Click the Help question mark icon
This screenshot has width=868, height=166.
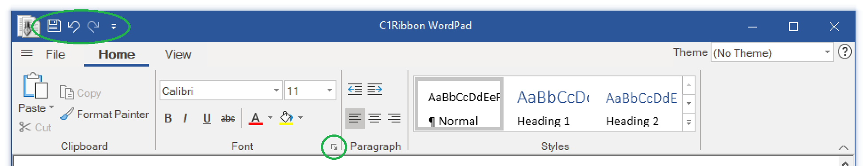pos(844,52)
